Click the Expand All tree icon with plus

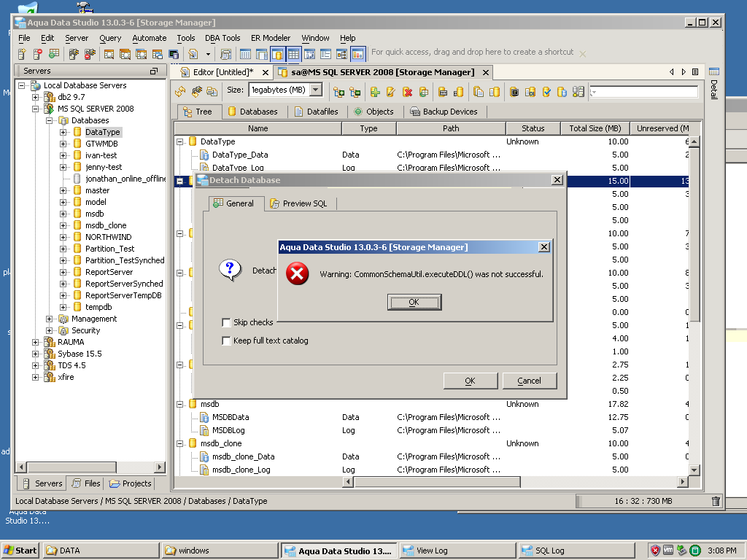coord(338,92)
